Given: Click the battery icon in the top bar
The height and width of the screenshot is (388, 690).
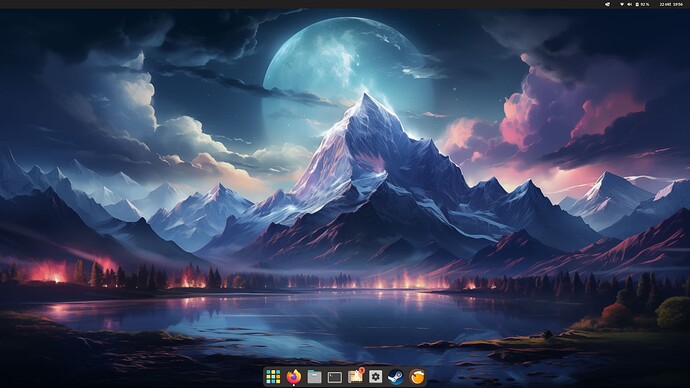Looking at the screenshot, I should pos(637,4).
